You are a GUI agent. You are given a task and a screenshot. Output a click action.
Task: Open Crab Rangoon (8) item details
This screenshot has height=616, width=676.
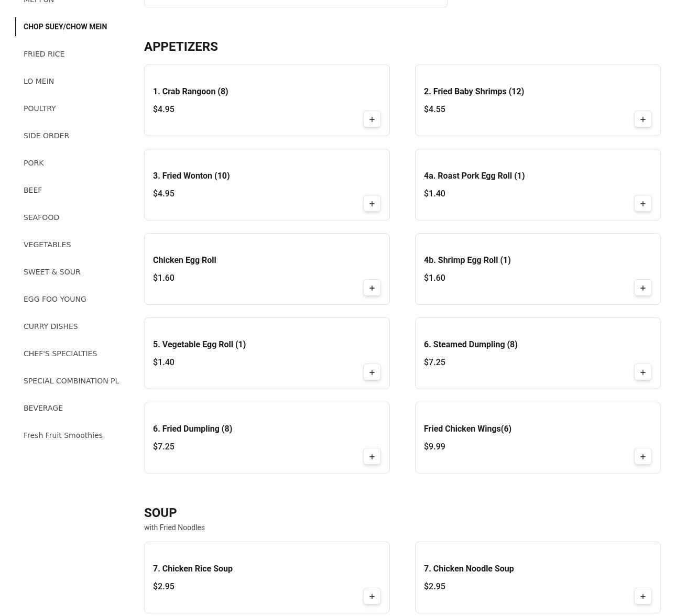[x=191, y=92]
